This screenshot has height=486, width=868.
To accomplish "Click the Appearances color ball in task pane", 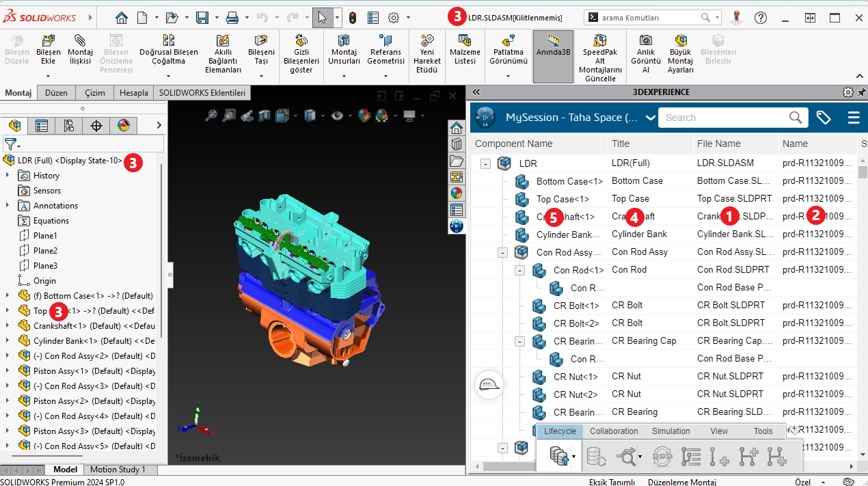I will tap(457, 193).
